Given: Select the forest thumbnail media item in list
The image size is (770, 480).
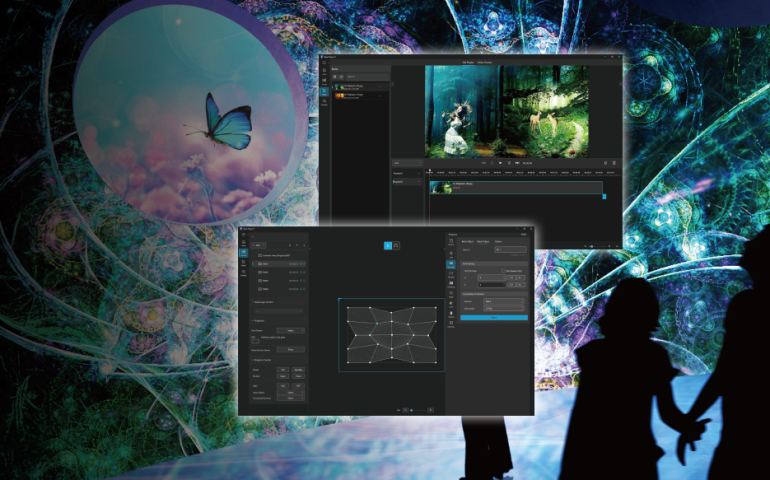Looking at the screenshot, I should 360,87.
